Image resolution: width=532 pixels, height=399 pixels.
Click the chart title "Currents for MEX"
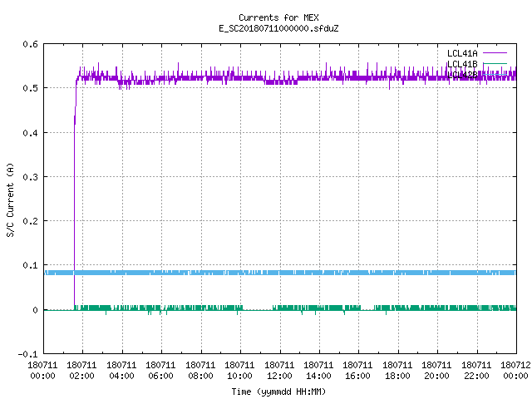coord(278,17)
